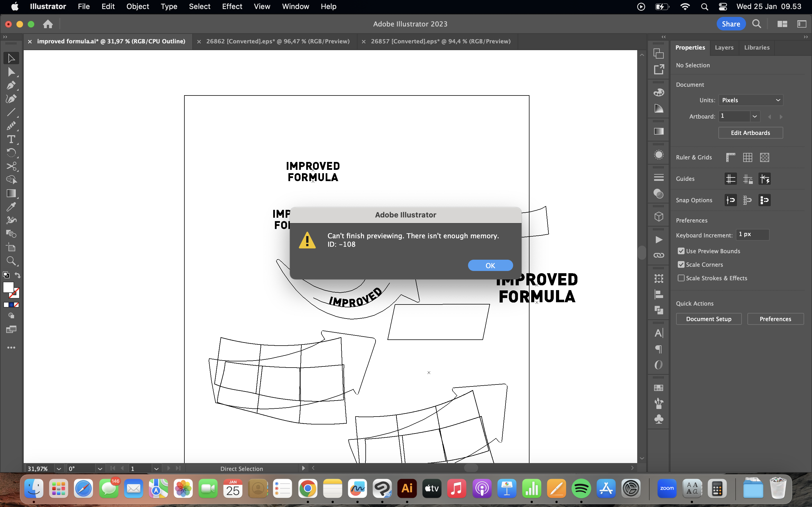Select the Pen tool

[x=11, y=85]
